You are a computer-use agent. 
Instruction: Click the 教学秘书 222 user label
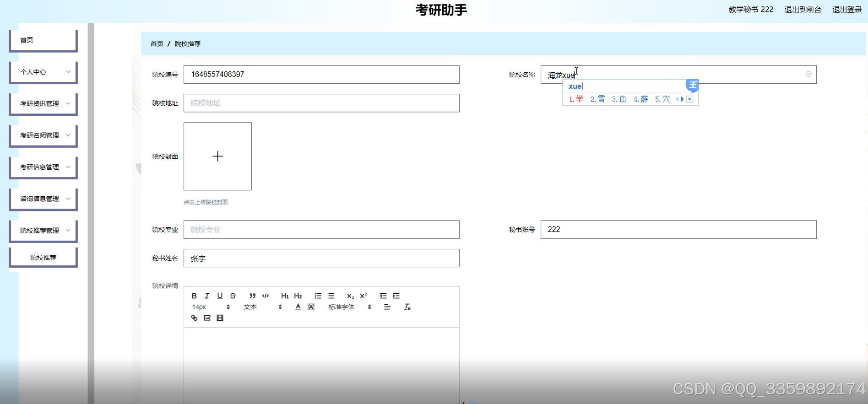pyautogui.click(x=751, y=10)
